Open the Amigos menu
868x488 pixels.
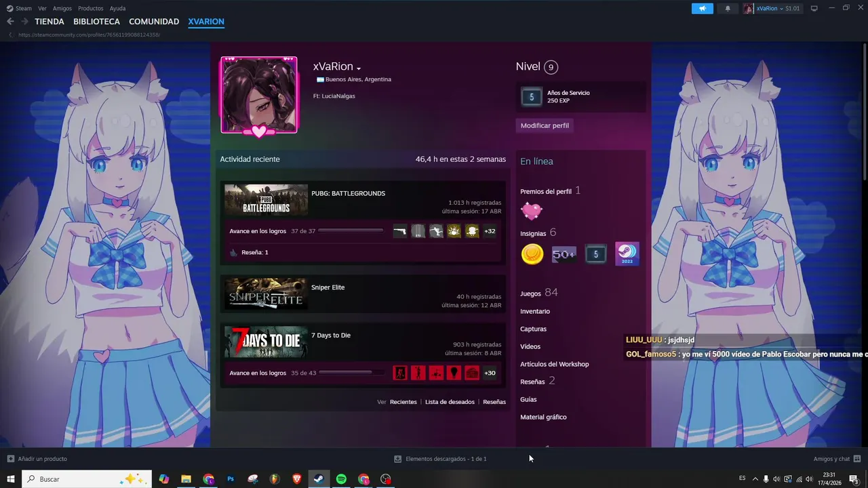(62, 8)
